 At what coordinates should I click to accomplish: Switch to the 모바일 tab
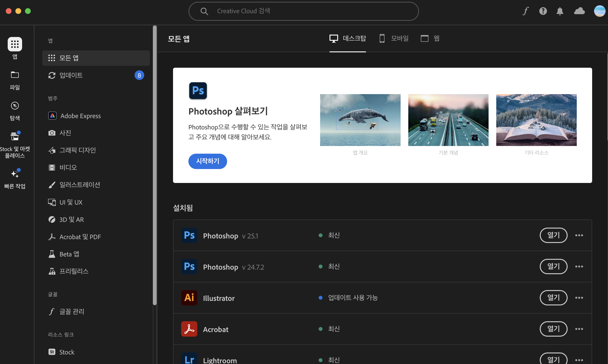click(394, 38)
